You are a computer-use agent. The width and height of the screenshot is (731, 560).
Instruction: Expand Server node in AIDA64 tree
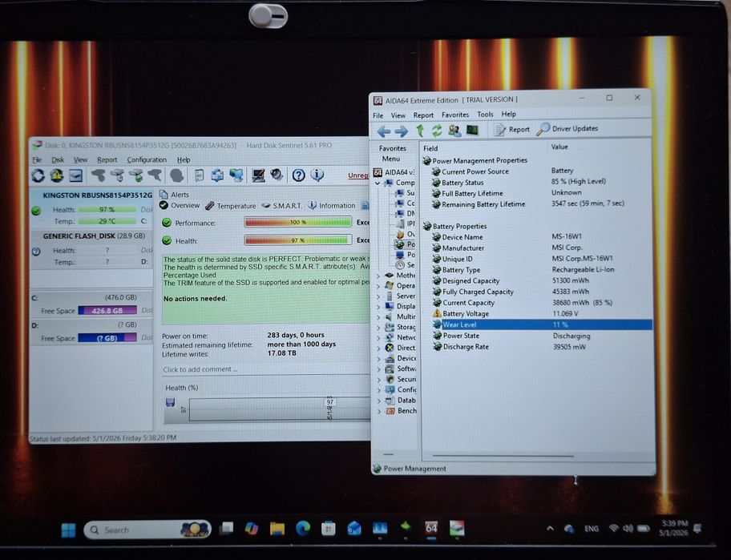point(378,296)
